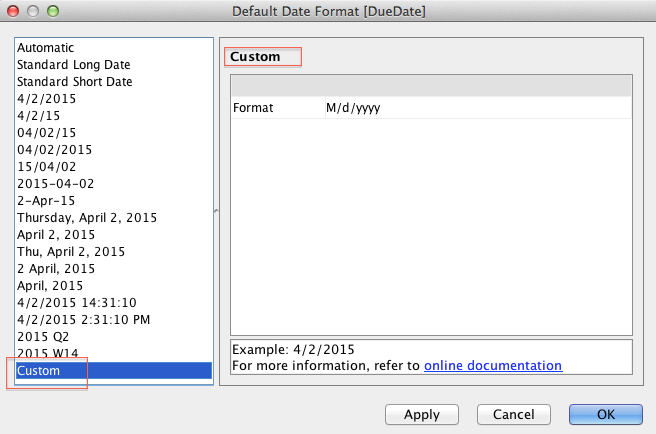
Task: Pick the Thu, April 2, 2015 format
Action: click(x=71, y=252)
